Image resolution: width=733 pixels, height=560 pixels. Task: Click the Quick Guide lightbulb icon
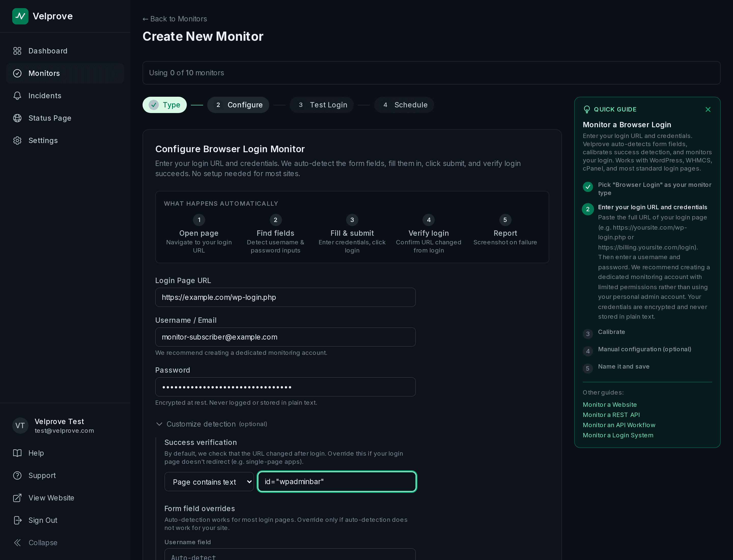pos(587,109)
